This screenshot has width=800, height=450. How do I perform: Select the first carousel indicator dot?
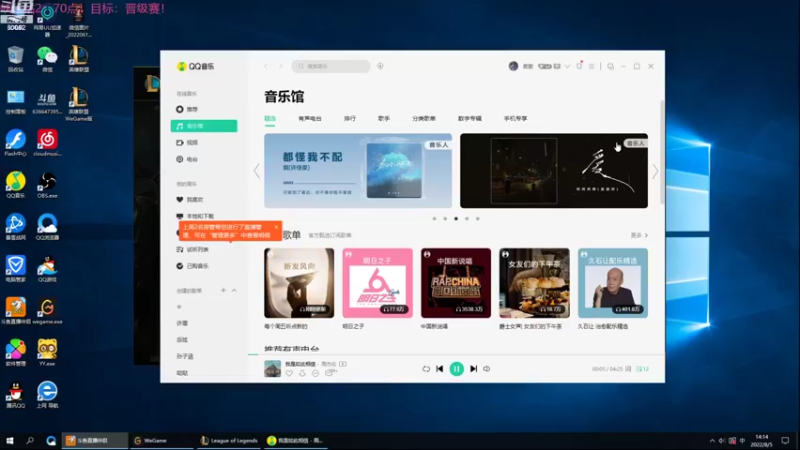pos(434,219)
